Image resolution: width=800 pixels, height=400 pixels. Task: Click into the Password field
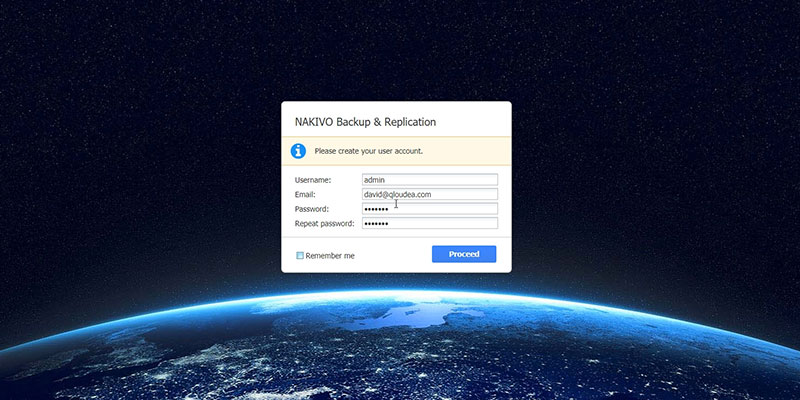(x=430, y=209)
